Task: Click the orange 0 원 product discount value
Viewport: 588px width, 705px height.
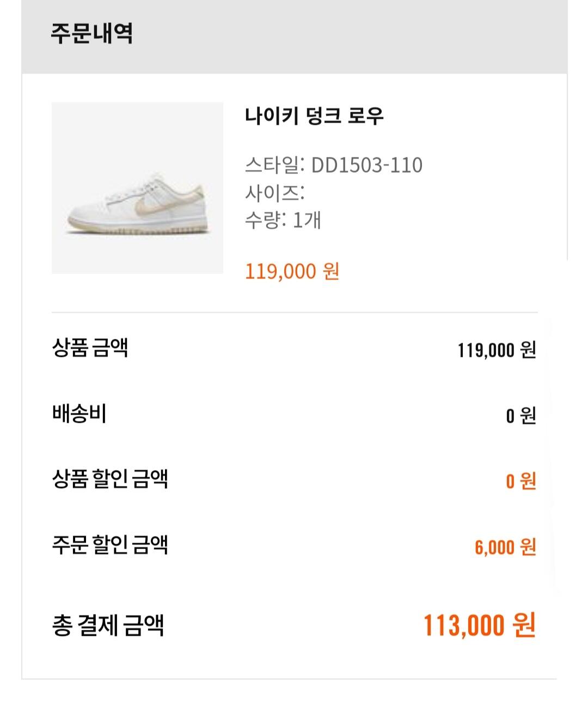Action: click(520, 482)
